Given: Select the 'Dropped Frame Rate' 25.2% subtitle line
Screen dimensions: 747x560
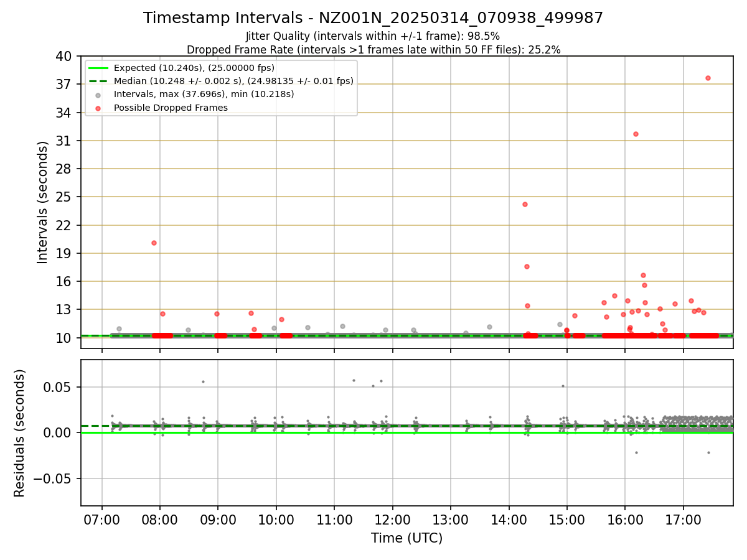Looking at the screenshot, I should click(x=374, y=50).
